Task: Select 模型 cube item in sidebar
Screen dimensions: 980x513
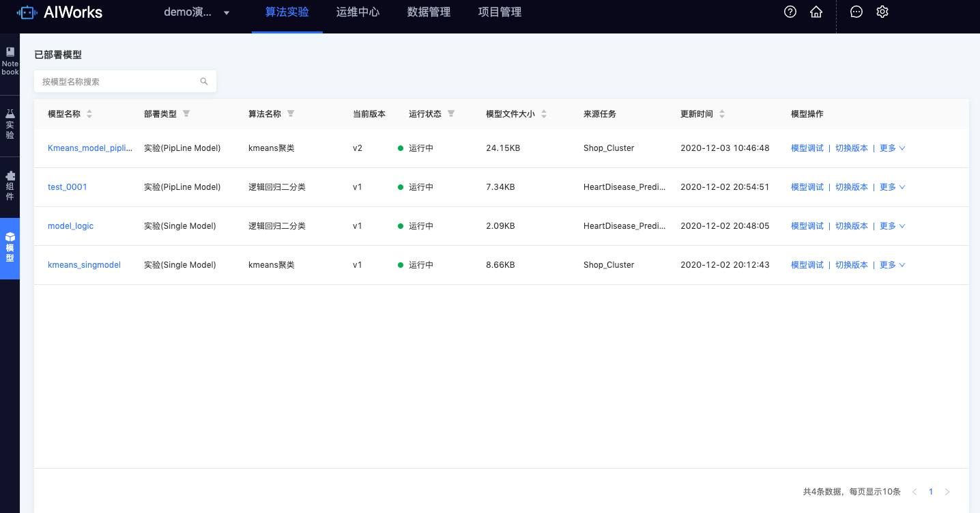Action: [10, 248]
